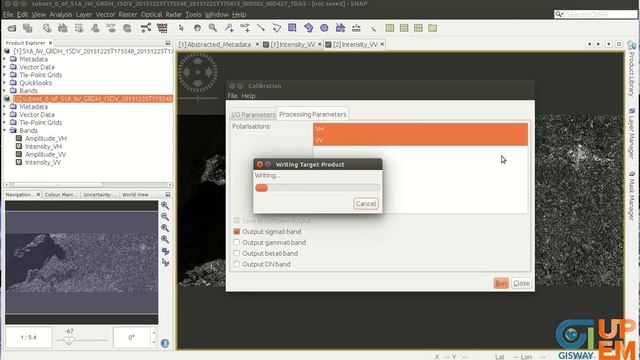640x360 pixels.
Task: Choose the Draw Polygon tool
Action: click(x=309, y=28)
